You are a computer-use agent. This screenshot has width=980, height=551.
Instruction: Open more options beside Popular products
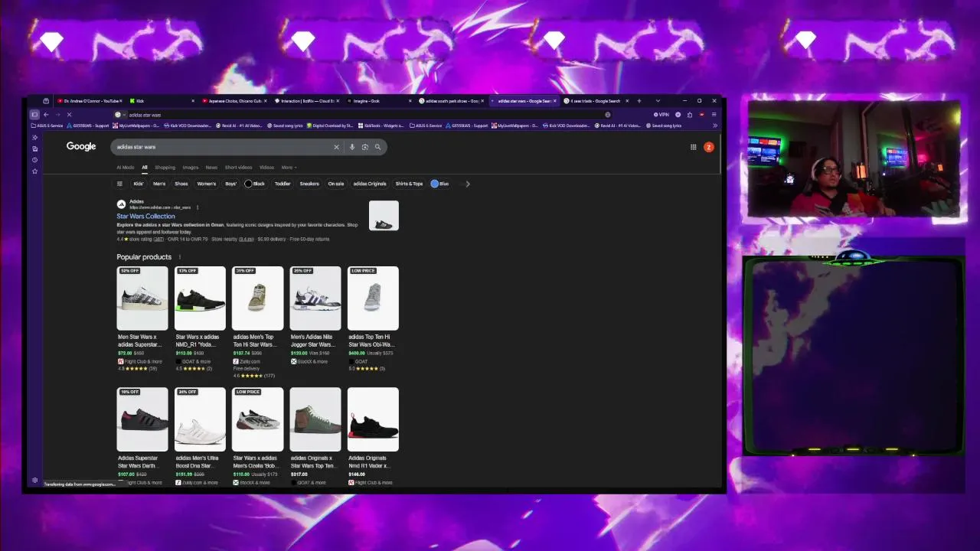180,257
